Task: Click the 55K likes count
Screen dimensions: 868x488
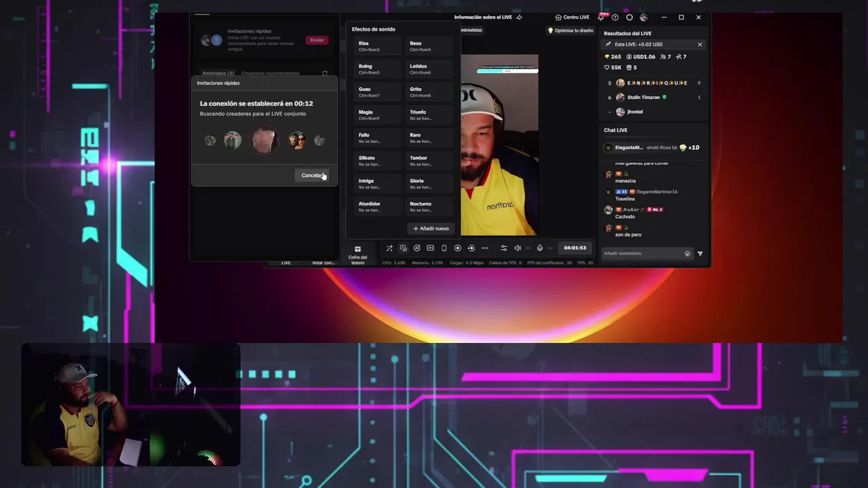Action: (613, 68)
